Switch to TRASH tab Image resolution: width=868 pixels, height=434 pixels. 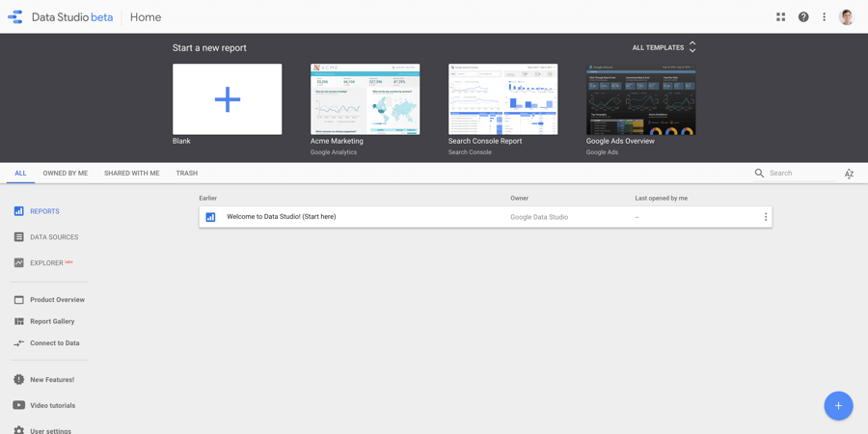[x=186, y=174]
